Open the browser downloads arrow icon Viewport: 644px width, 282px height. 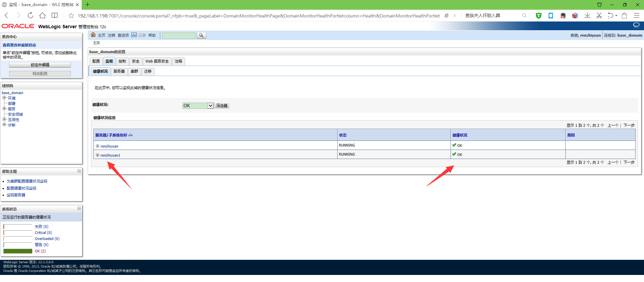click(587, 15)
